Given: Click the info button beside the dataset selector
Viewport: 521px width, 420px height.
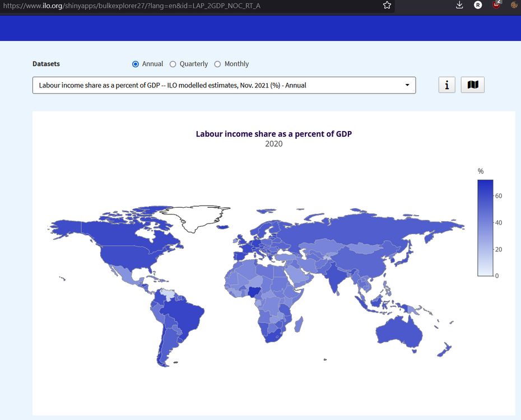Looking at the screenshot, I should tap(446, 85).
